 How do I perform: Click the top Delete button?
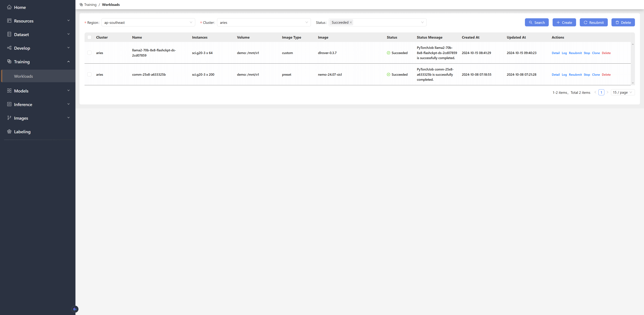click(623, 22)
